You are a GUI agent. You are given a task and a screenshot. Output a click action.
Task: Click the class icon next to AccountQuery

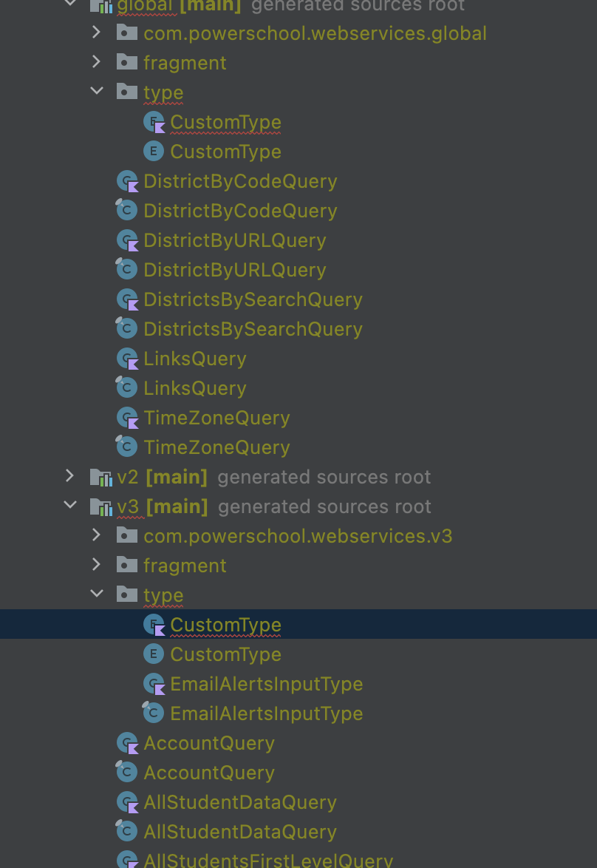(x=126, y=772)
